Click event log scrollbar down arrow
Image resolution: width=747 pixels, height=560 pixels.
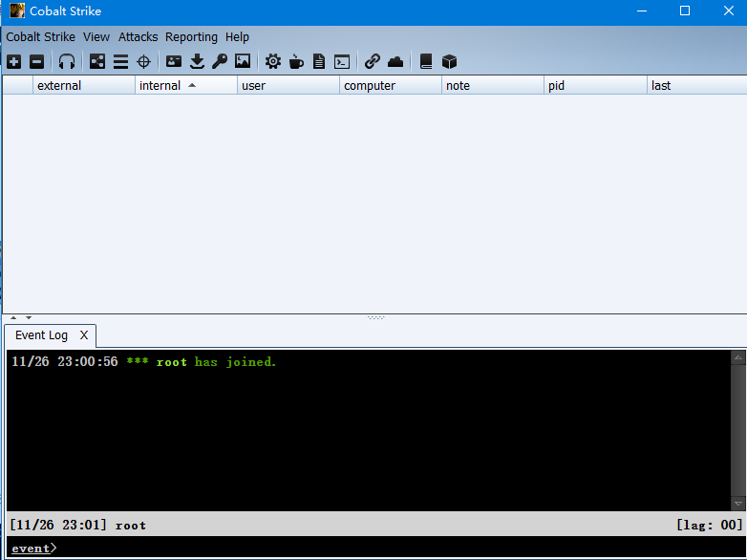(738, 504)
